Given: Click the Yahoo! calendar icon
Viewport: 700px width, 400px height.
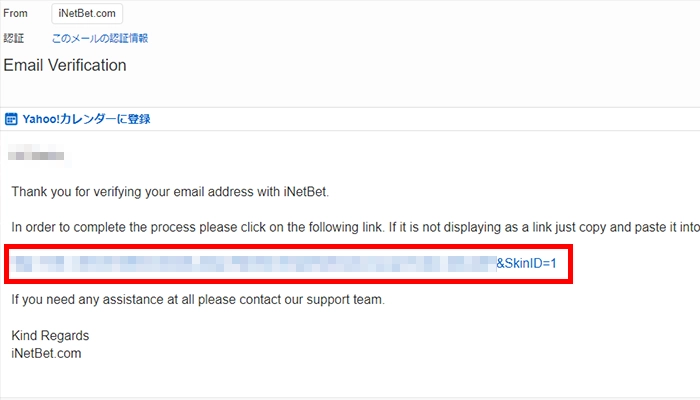Looking at the screenshot, I should [x=11, y=119].
